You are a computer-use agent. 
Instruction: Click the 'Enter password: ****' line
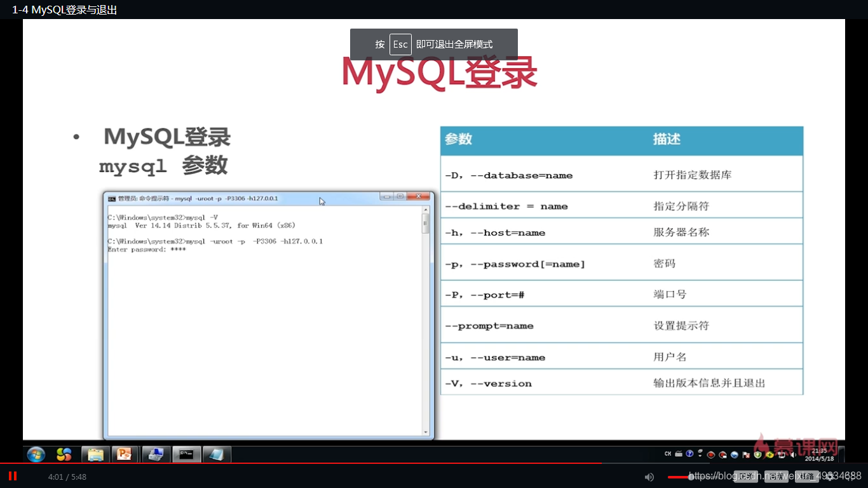point(147,250)
